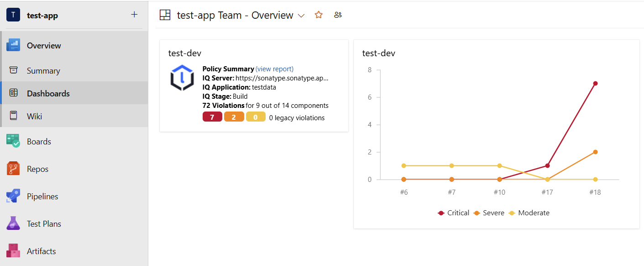Viewport: 644px width, 266px height.
Task: Toggle the Critical series in chart legend
Action: tap(454, 213)
